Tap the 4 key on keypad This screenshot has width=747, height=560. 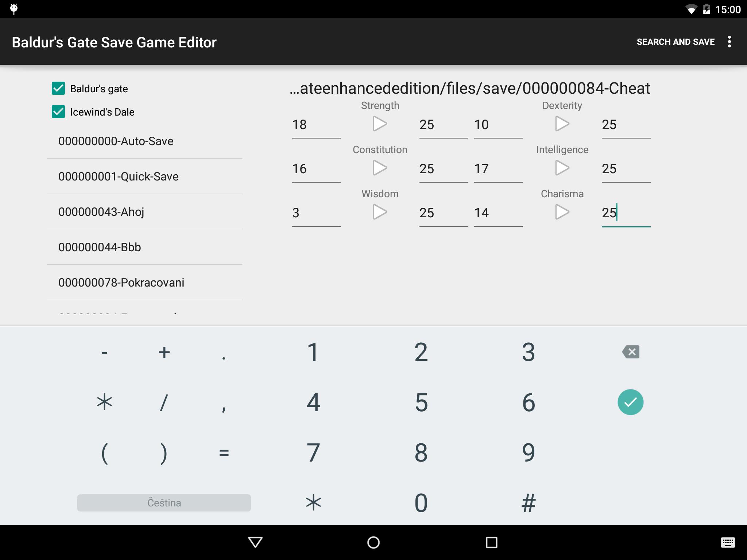click(313, 402)
